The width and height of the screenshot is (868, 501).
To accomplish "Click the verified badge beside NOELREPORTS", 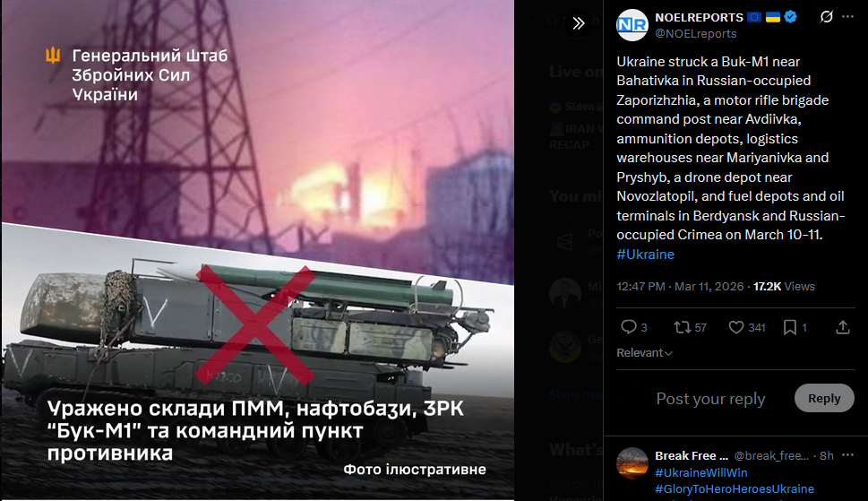I will (x=790, y=17).
